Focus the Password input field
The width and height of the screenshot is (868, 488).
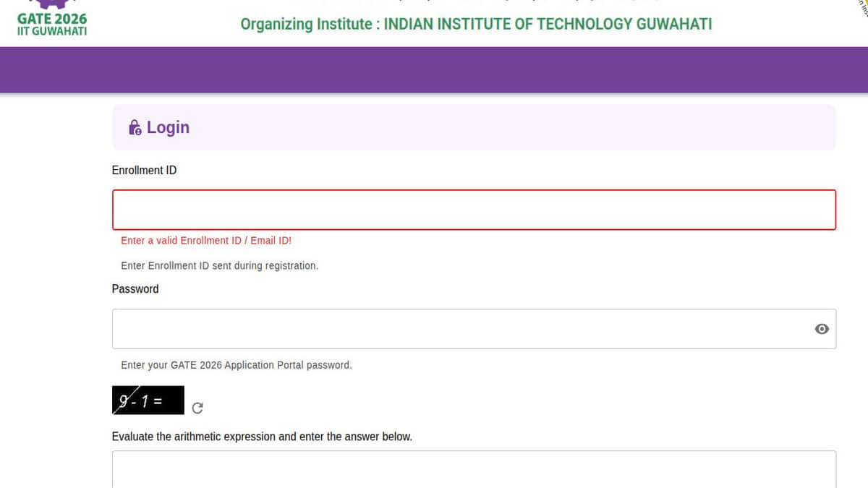click(463, 329)
